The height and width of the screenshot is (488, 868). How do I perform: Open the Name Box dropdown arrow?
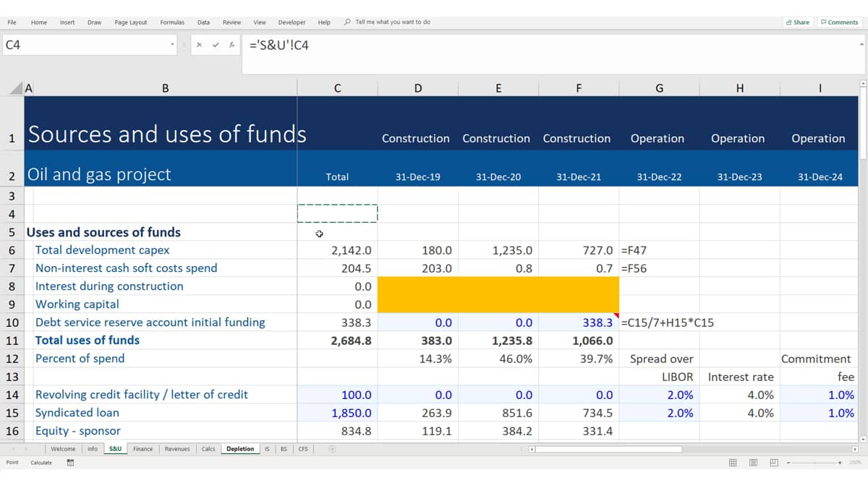[172, 45]
